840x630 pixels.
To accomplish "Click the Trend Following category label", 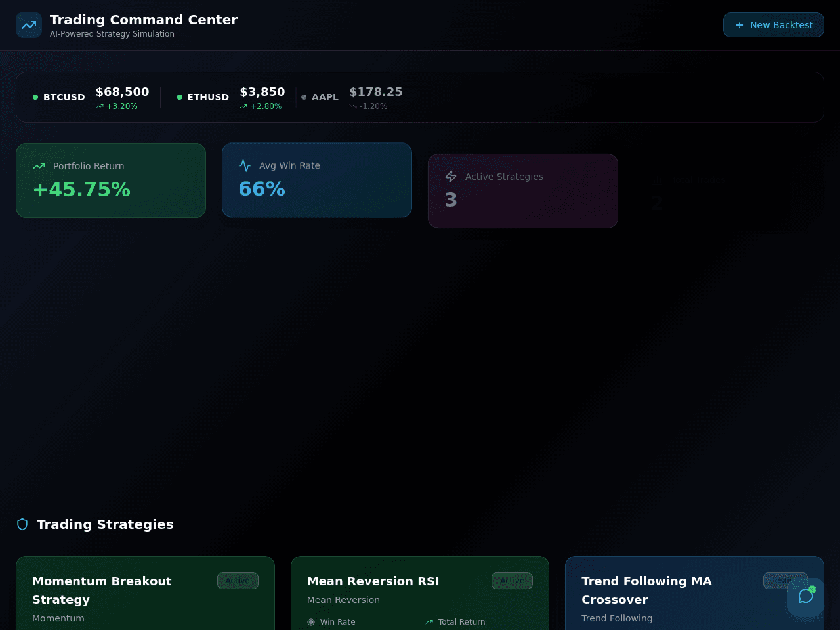I will [617, 618].
